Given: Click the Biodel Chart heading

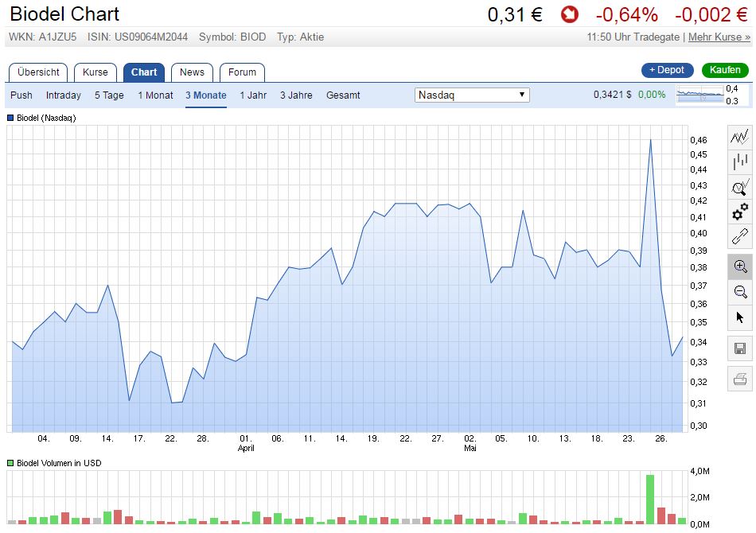Looking at the screenshot, I should [64, 14].
